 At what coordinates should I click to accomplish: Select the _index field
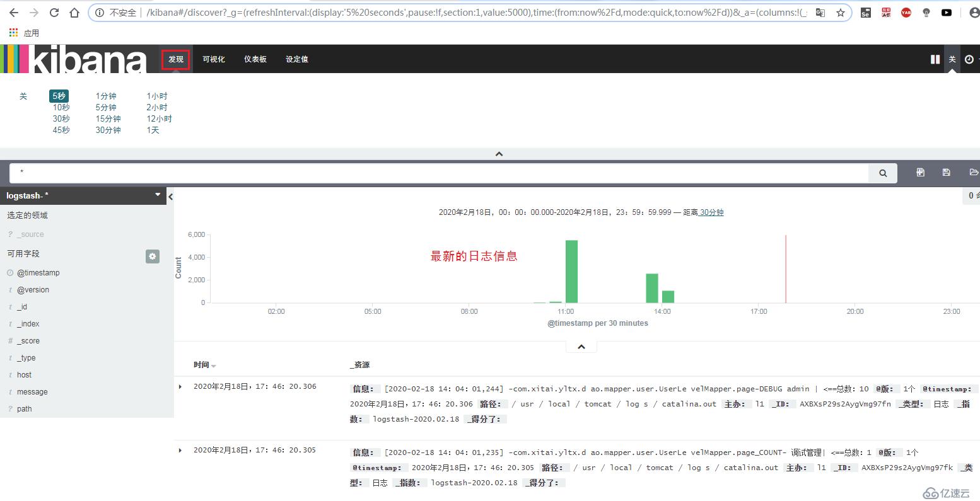click(x=28, y=324)
